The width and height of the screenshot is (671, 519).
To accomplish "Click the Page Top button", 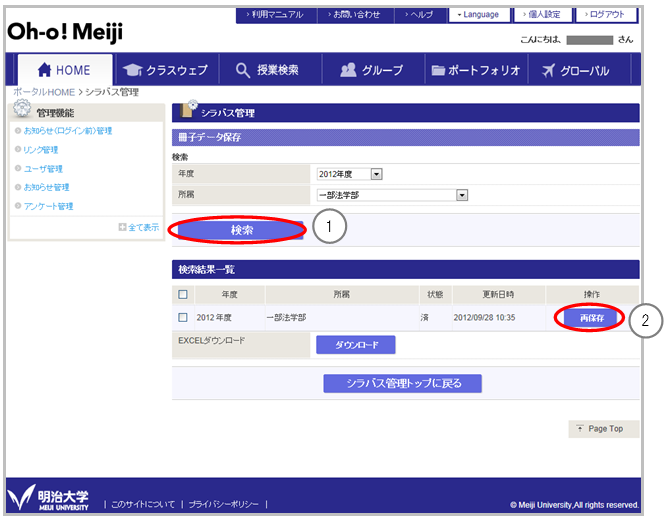I will coord(604,429).
